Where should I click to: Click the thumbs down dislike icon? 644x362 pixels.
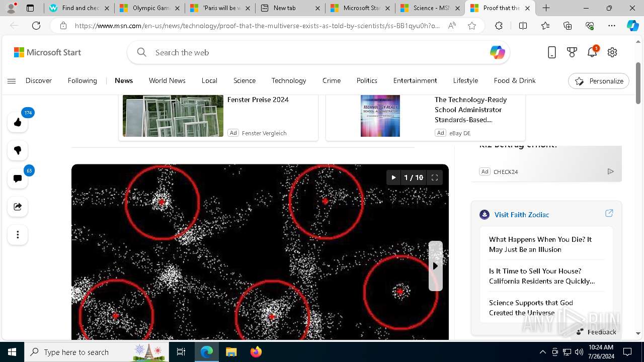point(18,150)
